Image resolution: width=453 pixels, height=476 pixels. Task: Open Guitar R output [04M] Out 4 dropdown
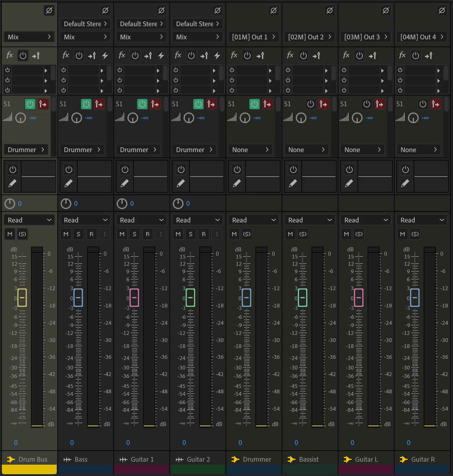coord(422,37)
